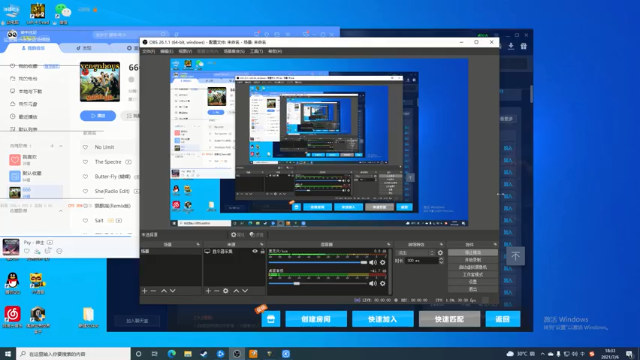Open the Tools (T) menu in OBS
The height and width of the screenshot is (360, 640).
pos(256,51)
